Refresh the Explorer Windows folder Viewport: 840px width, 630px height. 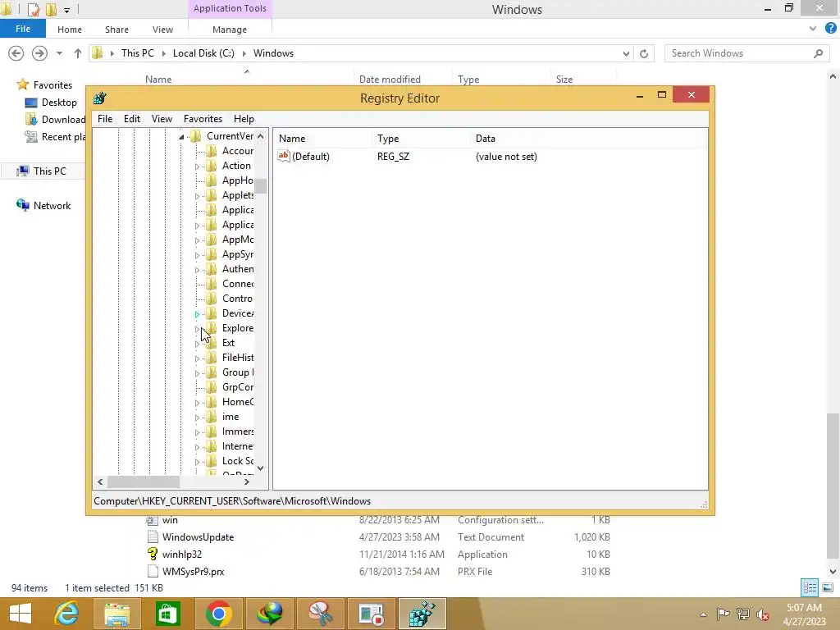click(x=644, y=53)
